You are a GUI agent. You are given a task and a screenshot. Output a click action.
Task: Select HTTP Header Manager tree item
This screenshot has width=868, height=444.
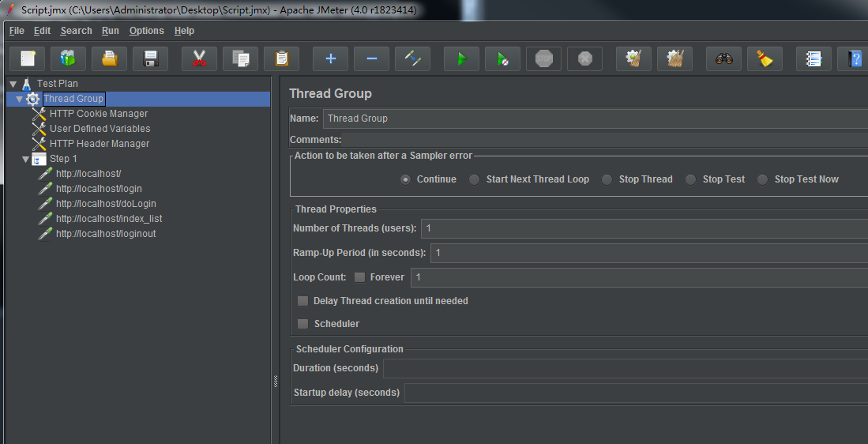click(99, 143)
